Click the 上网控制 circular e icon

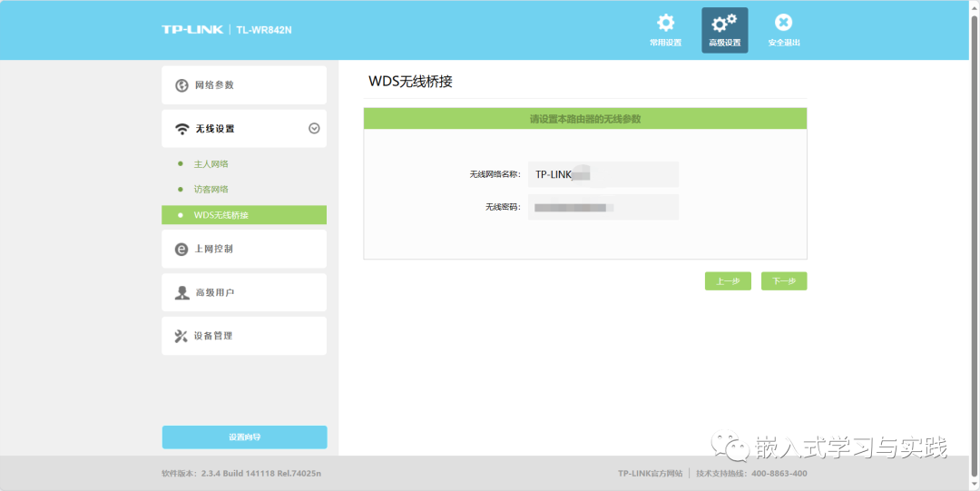[x=181, y=249]
